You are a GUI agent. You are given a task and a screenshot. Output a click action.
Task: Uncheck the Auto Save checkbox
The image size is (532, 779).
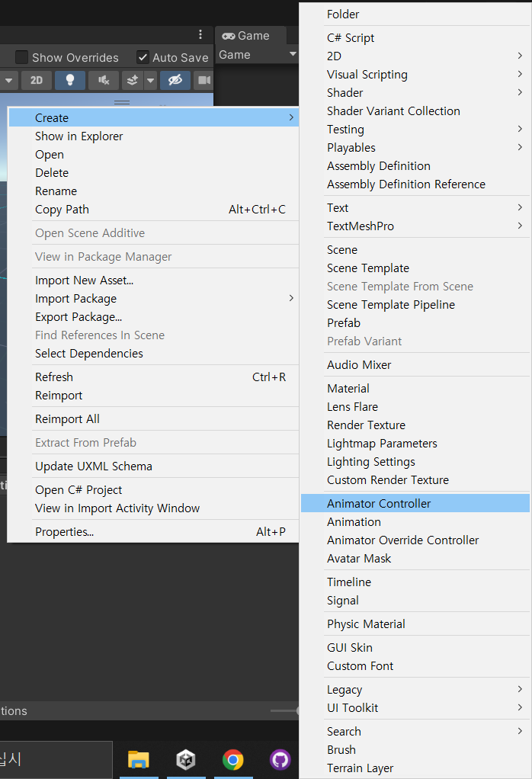point(143,58)
